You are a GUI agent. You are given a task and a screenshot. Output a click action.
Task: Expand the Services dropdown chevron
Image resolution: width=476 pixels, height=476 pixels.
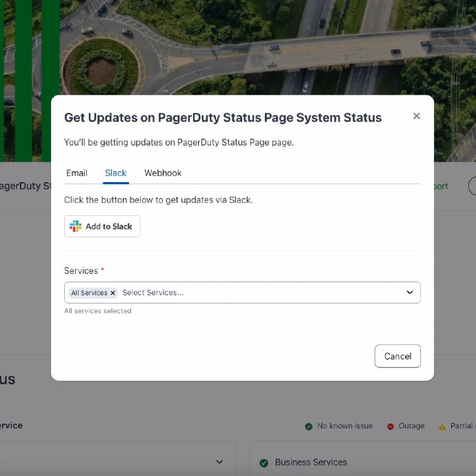coord(409,292)
